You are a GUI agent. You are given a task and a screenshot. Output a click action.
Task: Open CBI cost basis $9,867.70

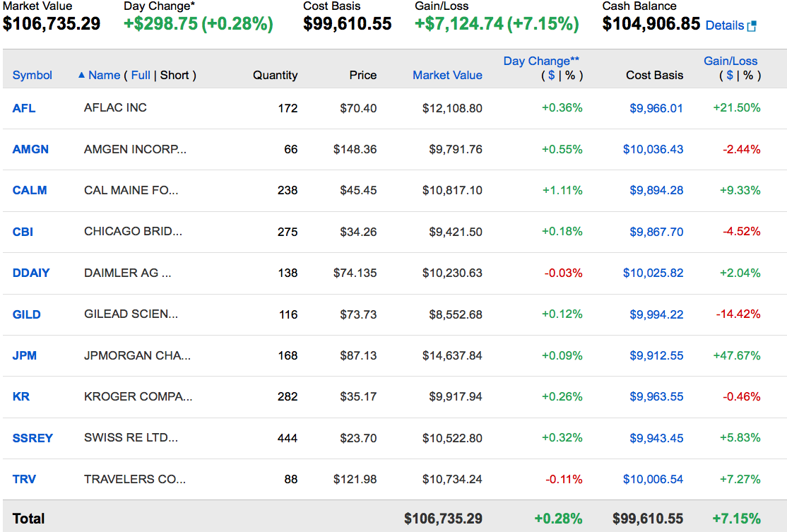click(656, 232)
